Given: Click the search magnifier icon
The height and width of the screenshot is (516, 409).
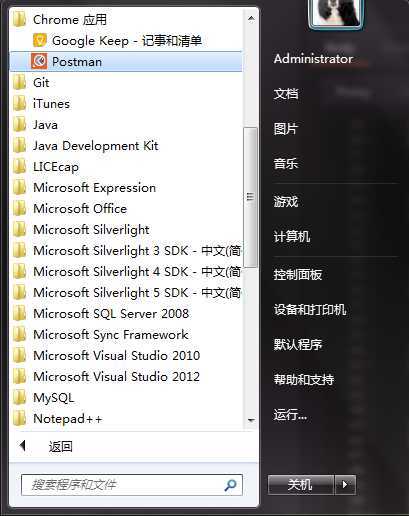Looking at the screenshot, I should pyautogui.click(x=230, y=485).
